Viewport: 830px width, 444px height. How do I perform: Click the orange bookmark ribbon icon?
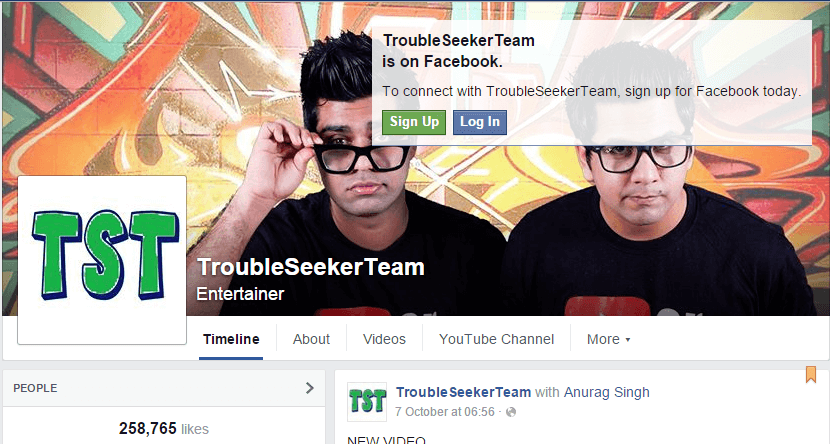pos(810,374)
